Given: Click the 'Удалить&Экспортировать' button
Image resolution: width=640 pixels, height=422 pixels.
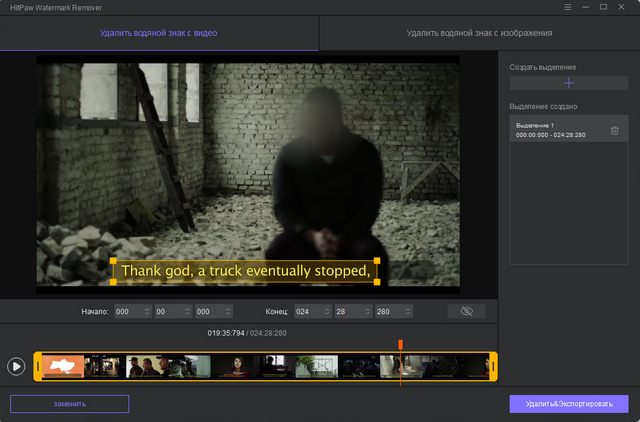Looking at the screenshot, I should click(568, 404).
